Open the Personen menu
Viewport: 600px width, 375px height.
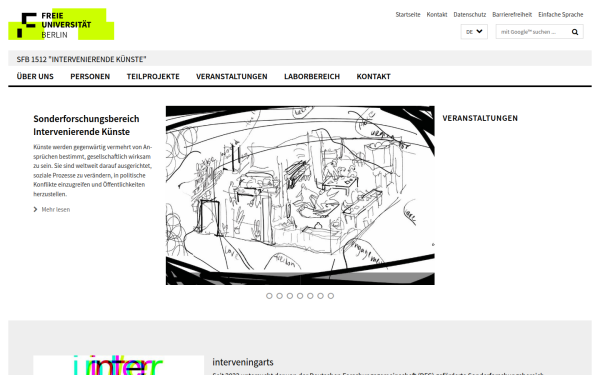[90, 77]
